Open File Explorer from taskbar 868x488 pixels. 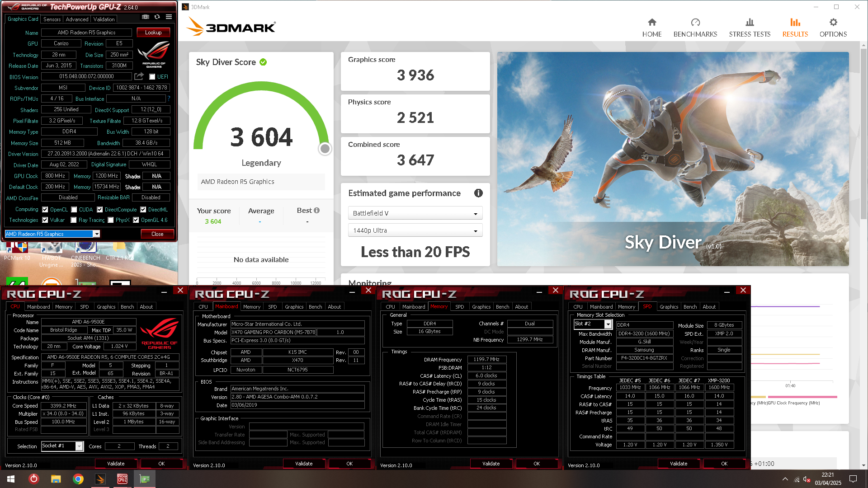56,479
